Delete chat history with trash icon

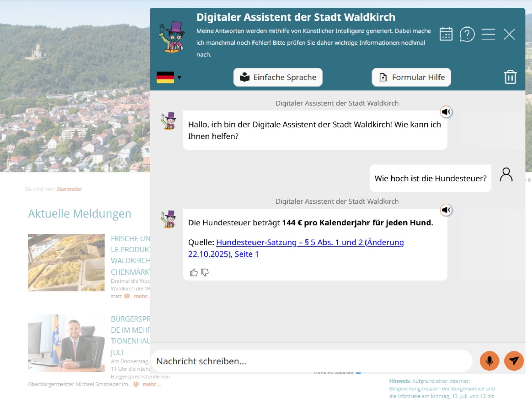click(510, 77)
